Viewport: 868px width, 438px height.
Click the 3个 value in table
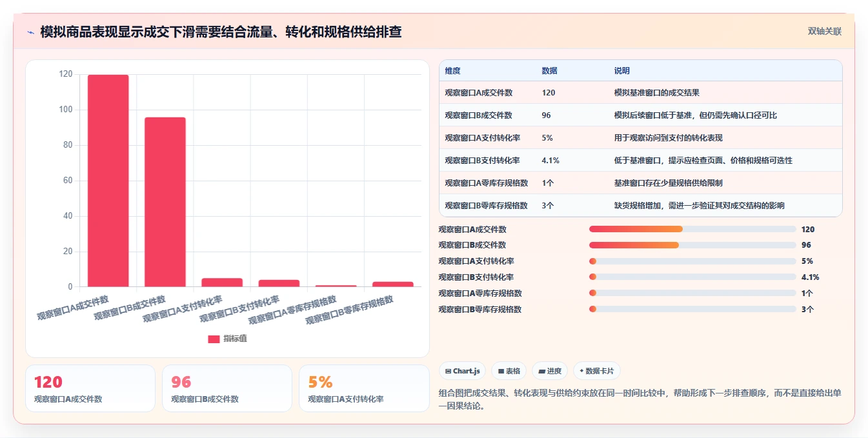[x=548, y=206]
